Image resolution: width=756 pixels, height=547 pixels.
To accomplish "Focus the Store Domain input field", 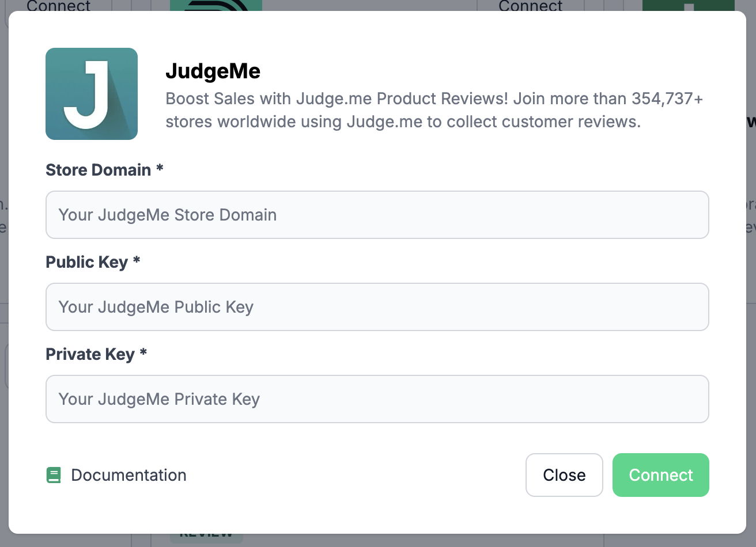I will click(x=377, y=215).
